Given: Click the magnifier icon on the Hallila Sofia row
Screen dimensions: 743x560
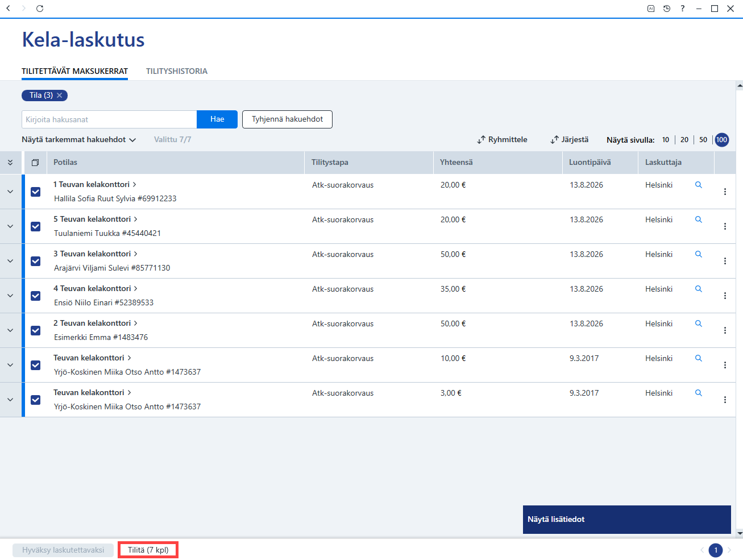Looking at the screenshot, I should coord(699,185).
